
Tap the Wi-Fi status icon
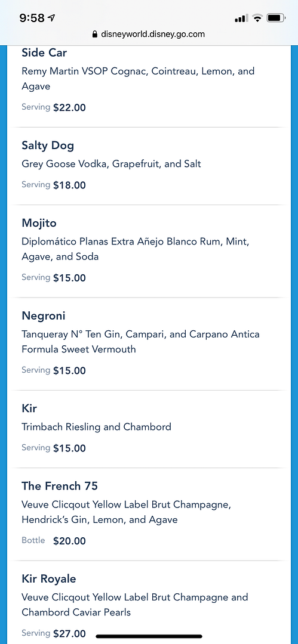[x=257, y=18]
